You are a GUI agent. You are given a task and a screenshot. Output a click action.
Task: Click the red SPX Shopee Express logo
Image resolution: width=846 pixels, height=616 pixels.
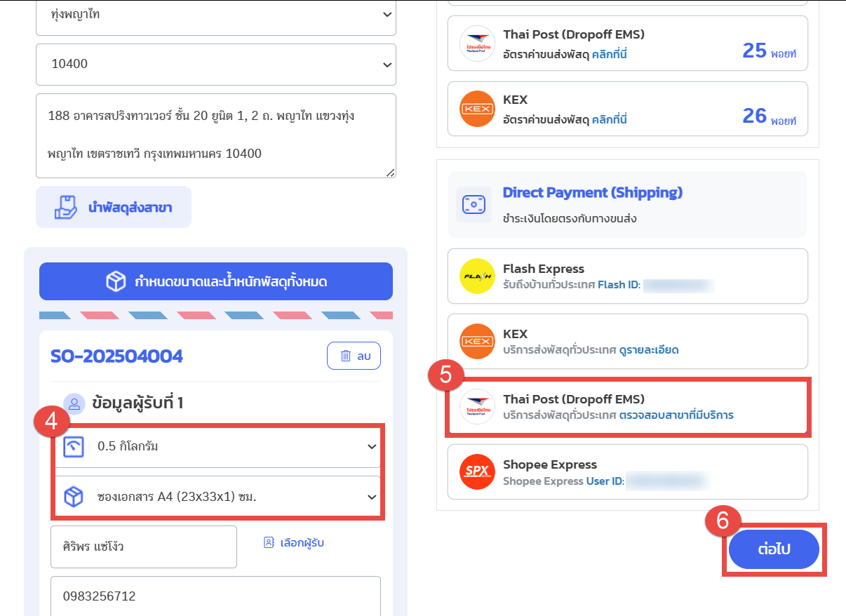tap(477, 472)
